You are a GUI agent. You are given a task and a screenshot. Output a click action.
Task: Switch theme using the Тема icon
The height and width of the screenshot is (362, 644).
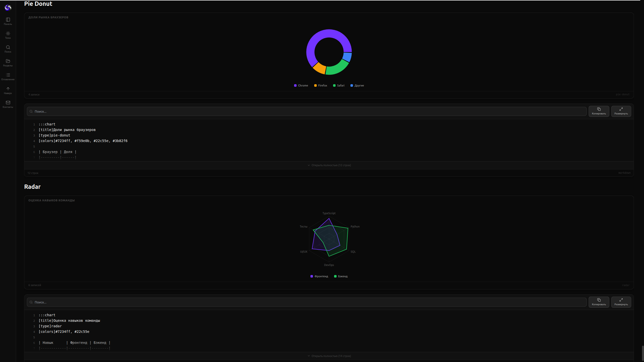tap(8, 35)
